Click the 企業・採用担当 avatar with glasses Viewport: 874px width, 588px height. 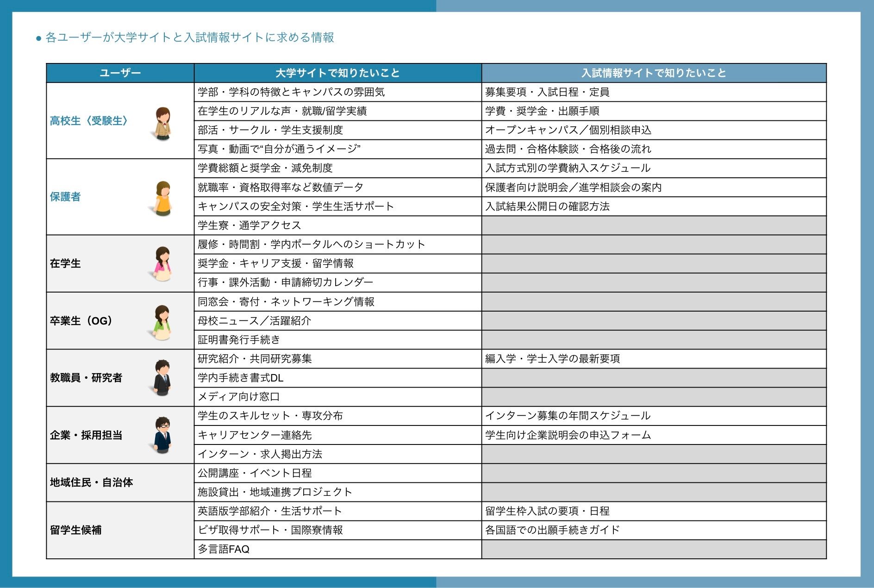(x=162, y=435)
